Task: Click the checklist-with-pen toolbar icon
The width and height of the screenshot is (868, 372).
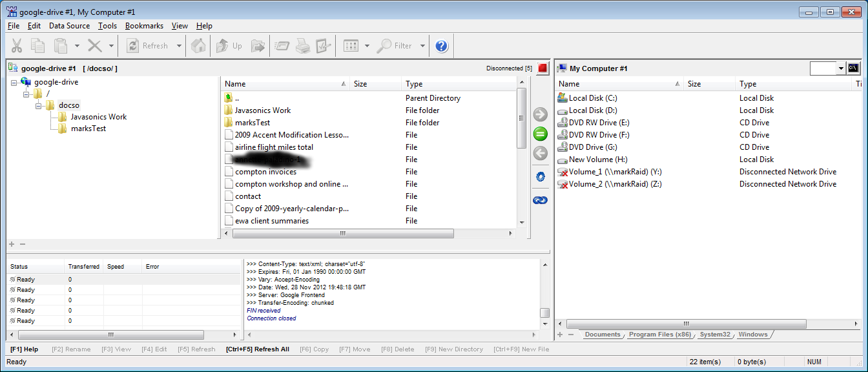Action: pyautogui.click(x=324, y=46)
